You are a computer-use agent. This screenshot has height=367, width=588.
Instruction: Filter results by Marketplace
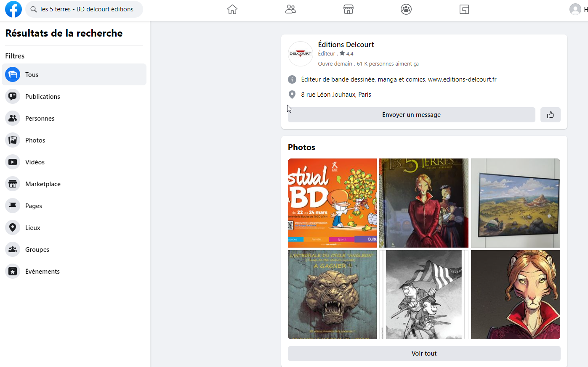click(x=74, y=184)
